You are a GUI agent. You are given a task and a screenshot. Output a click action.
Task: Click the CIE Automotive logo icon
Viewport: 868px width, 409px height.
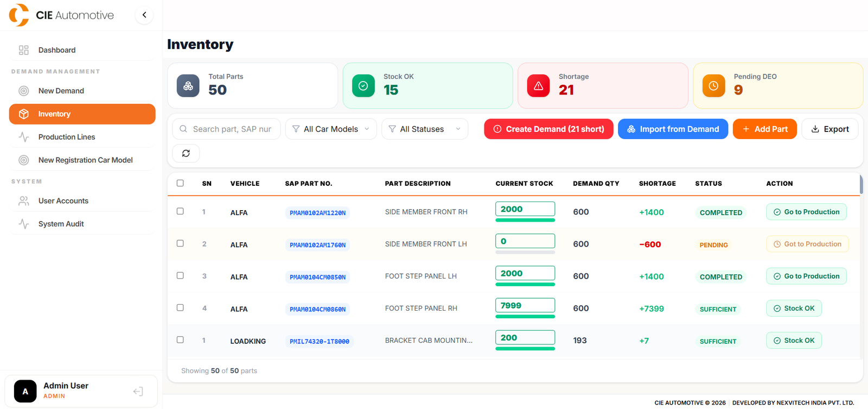click(19, 15)
